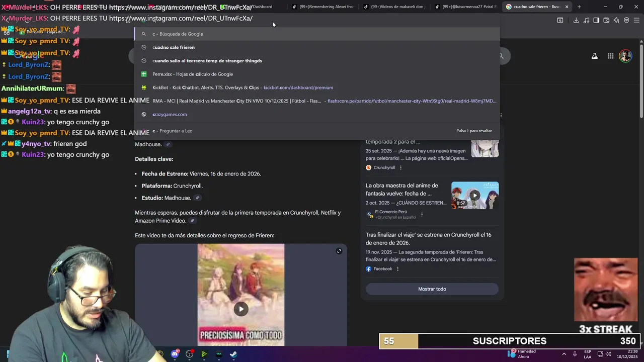Viewport: 644px width, 362px height.
Task: Select KickBot dashboard premium suggestion
Action: (317, 87)
